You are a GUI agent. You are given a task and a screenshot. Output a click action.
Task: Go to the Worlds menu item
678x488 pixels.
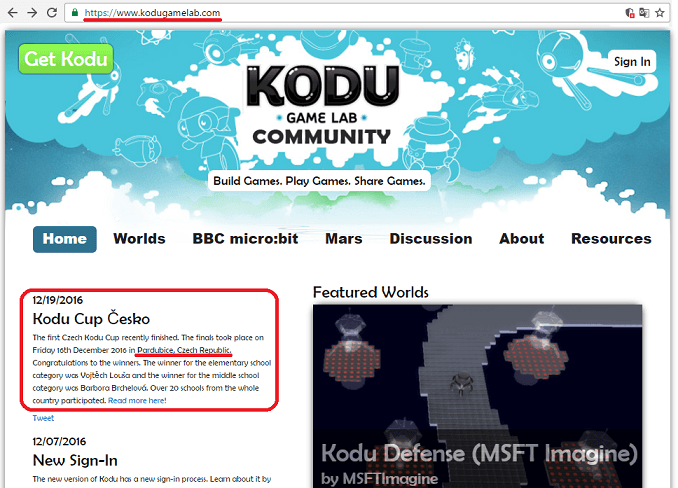139,239
